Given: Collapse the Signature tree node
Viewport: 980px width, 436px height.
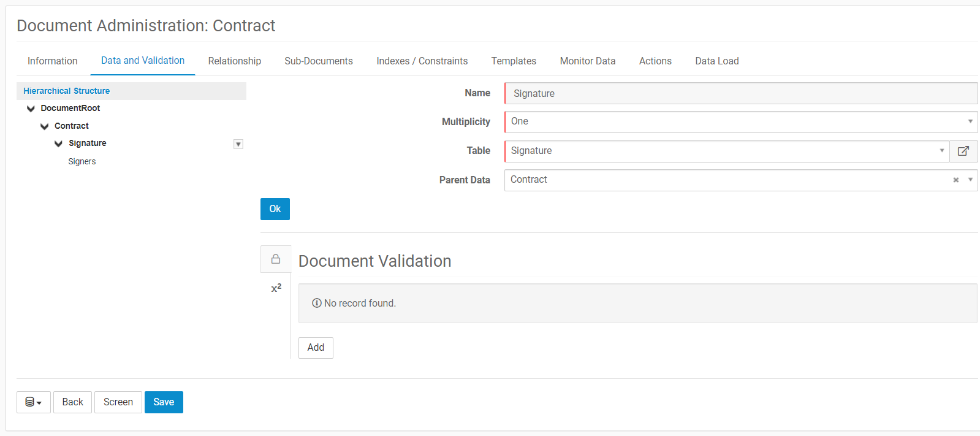Looking at the screenshot, I should [58, 143].
